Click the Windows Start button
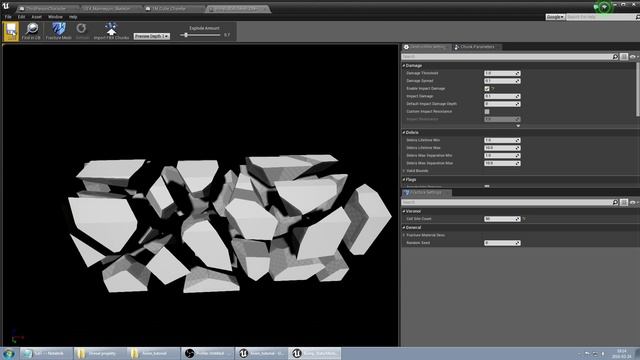 click(x=8, y=353)
